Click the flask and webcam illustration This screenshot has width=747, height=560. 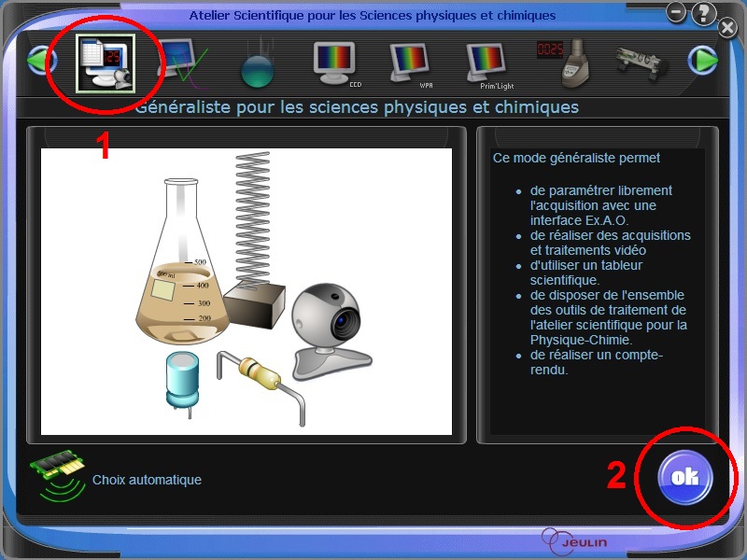click(247, 291)
